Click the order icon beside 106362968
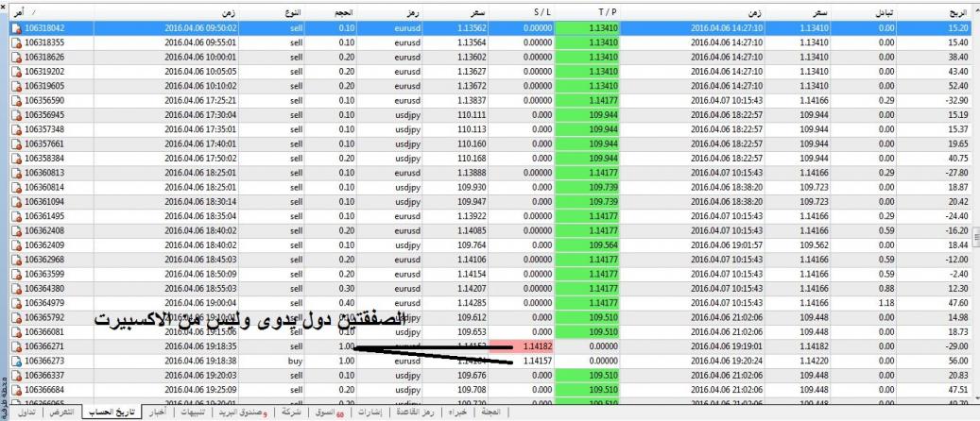 click(17, 260)
